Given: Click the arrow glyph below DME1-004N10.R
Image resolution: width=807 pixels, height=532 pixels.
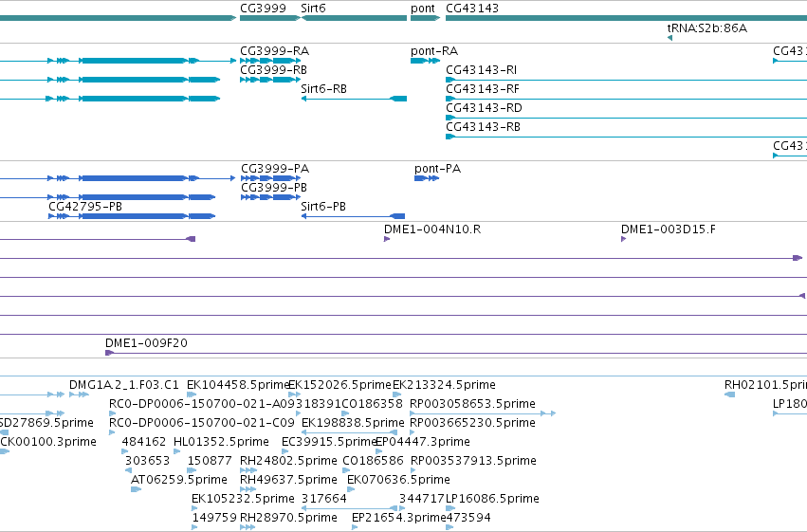Looking at the screenshot, I should 387,239.
